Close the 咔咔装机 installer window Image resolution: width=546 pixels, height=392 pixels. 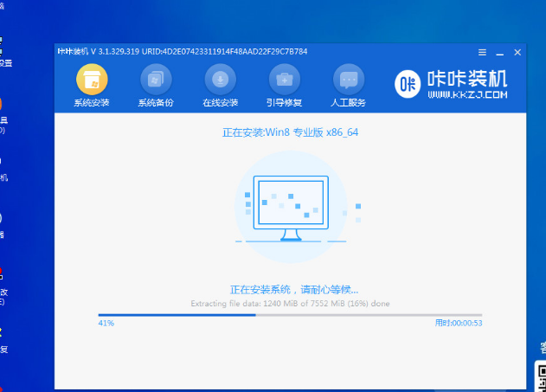coord(517,52)
